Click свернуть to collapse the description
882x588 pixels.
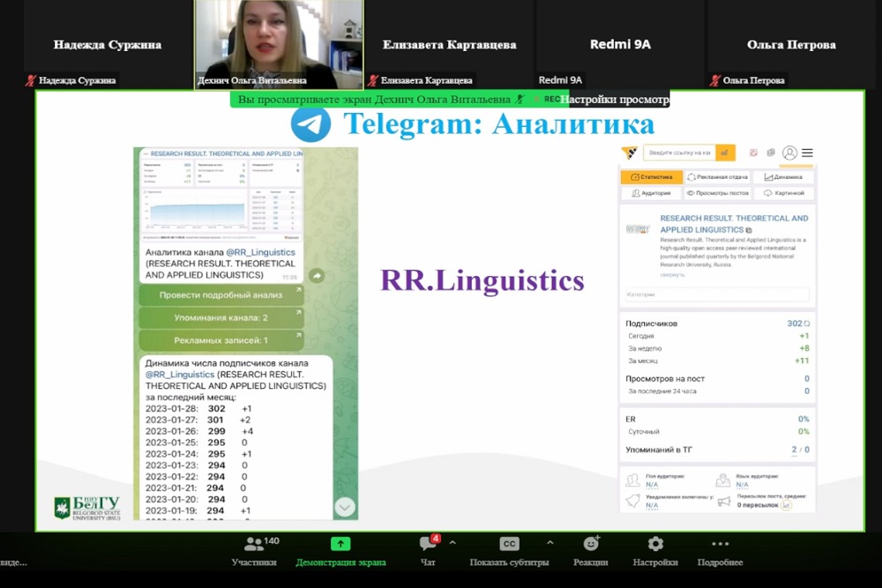point(673,275)
